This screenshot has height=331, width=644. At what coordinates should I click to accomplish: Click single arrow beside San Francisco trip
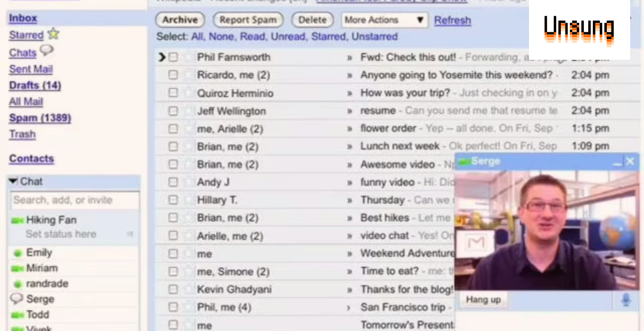coord(350,308)
